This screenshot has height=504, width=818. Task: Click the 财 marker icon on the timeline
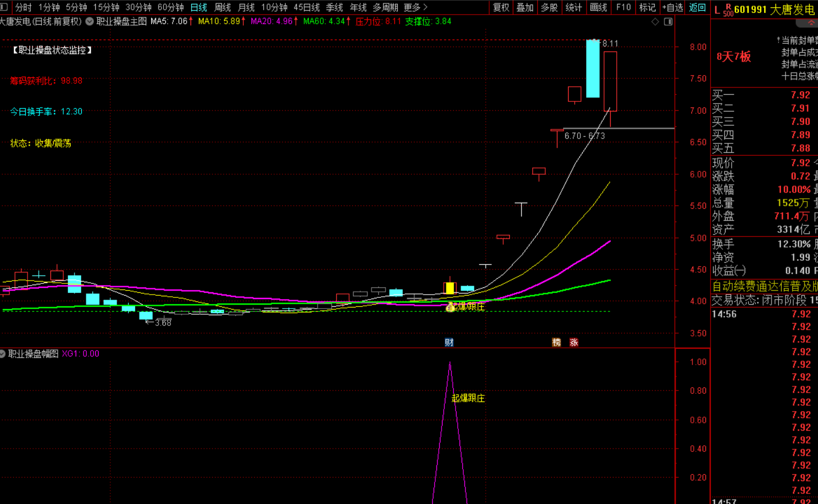449,342
